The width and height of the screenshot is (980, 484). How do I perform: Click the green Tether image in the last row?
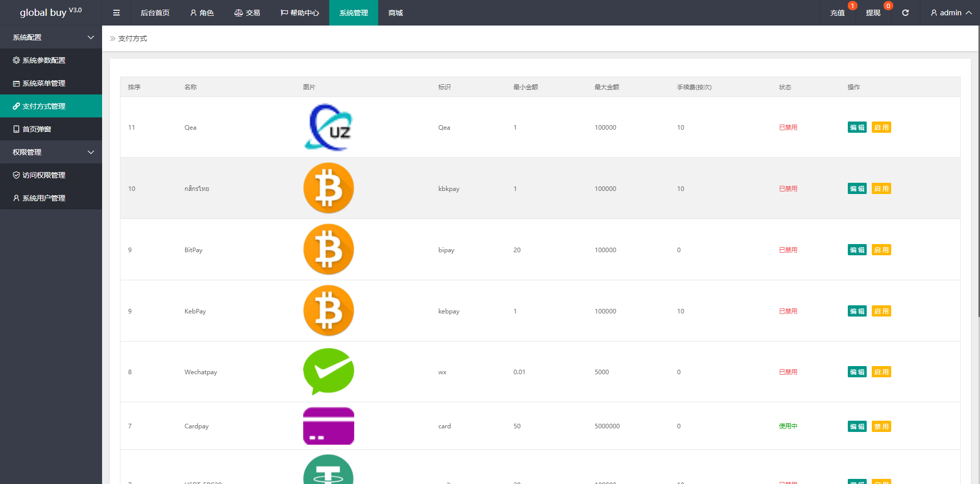coord(329,469)
